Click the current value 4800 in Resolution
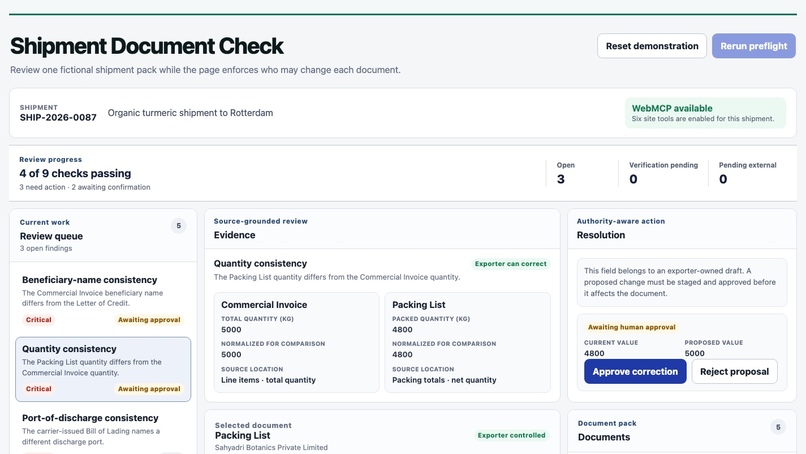Image resolution: width=806 pixels, height=454 pixels. [x=594, y=353]
